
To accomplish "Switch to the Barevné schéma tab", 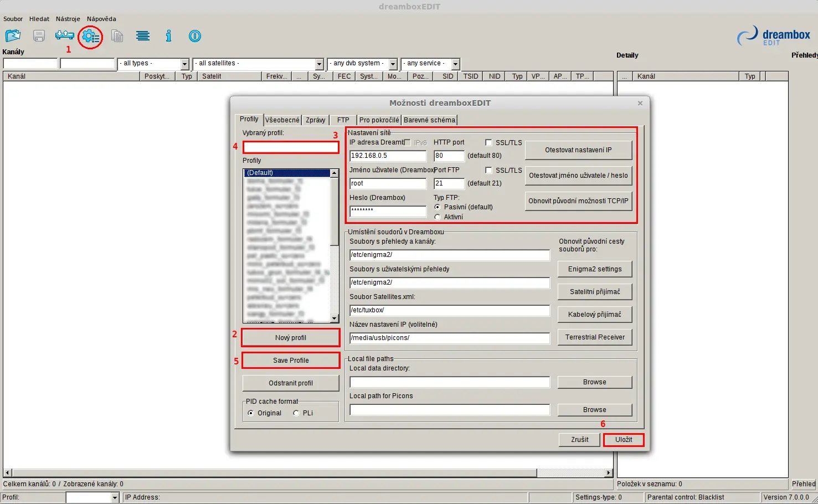I will point(429,120).
